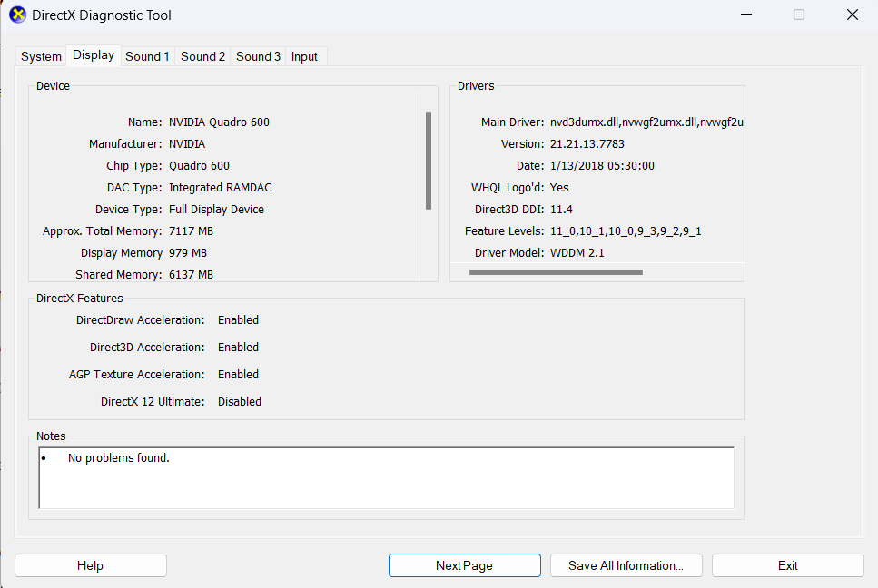Click the No problems found note
The image size is (878, 588).
click(x=118, y=458)
